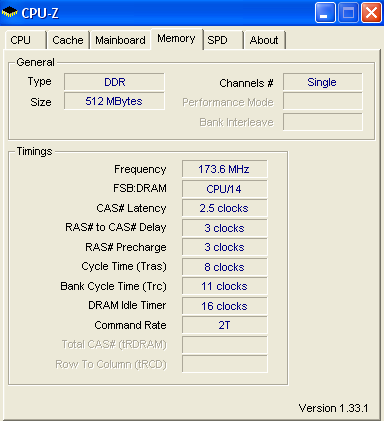Minimize the CPU-Z window
The height and width of the screenshot is (421, 384).
[325, 13]
